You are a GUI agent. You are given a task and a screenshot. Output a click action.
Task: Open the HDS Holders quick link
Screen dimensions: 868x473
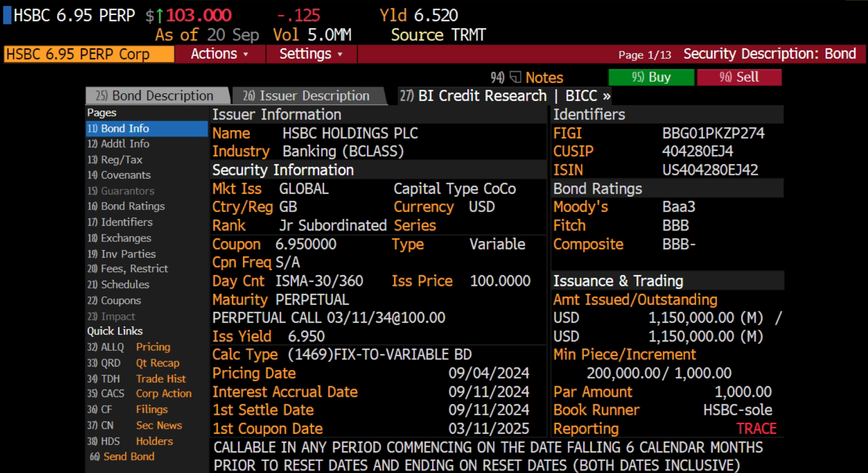(x=130, y=441)
